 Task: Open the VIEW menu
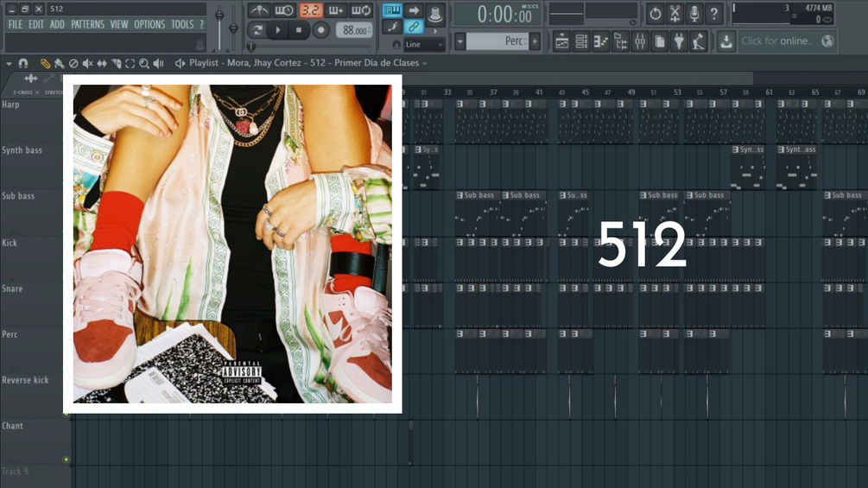(x=119, y=24)
